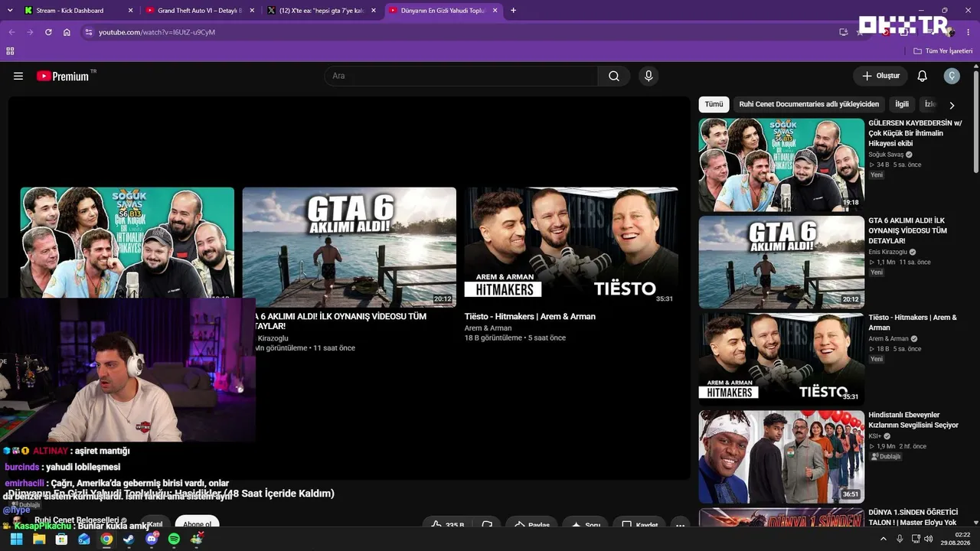Open the Windows Start menu
The height and width of the screenshot is (551, 980).
16,540
